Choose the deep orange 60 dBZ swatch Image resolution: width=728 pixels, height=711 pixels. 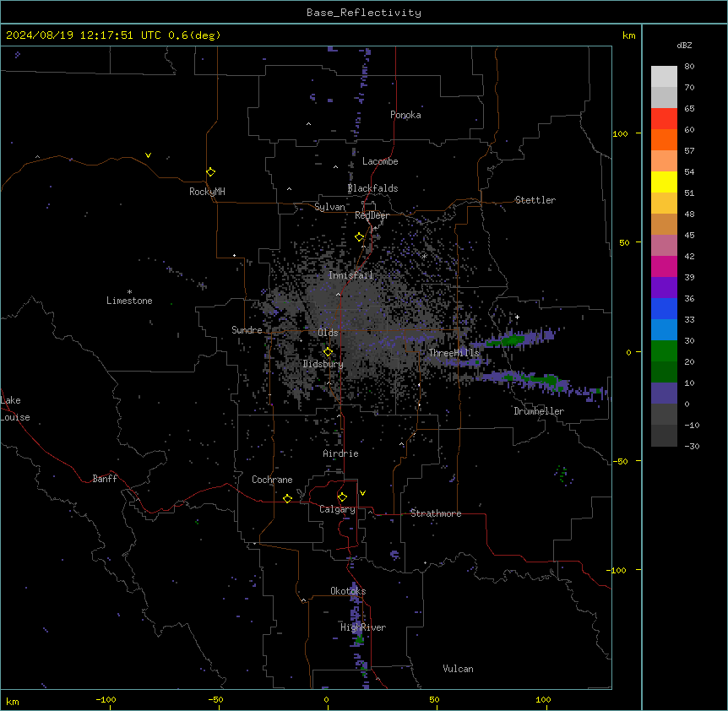pos(664,139)
